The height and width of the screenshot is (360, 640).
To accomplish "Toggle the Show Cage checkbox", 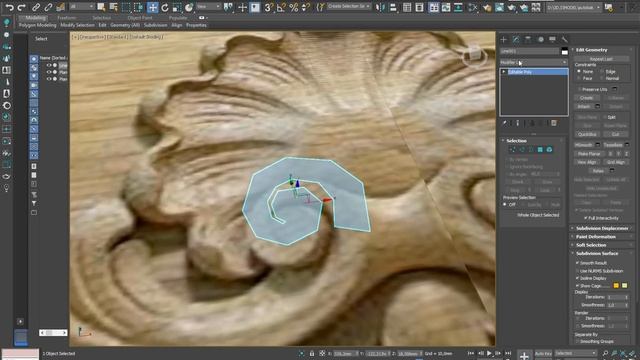I will coord(577,285).
